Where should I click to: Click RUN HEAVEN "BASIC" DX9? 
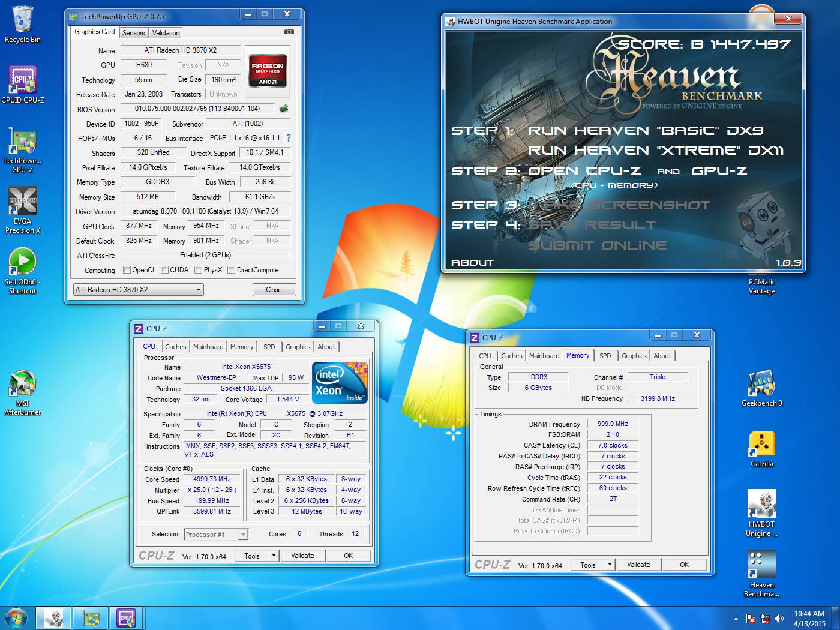[x=646, y=131]
